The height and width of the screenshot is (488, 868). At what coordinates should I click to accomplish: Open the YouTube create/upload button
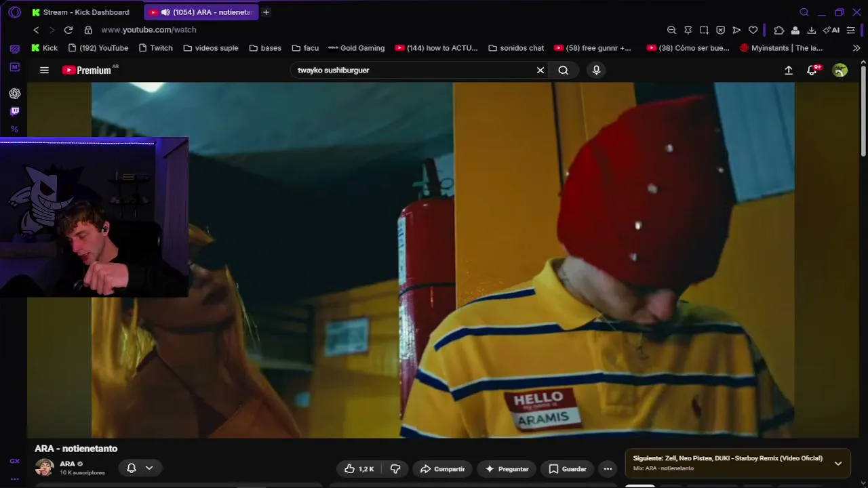789,70
